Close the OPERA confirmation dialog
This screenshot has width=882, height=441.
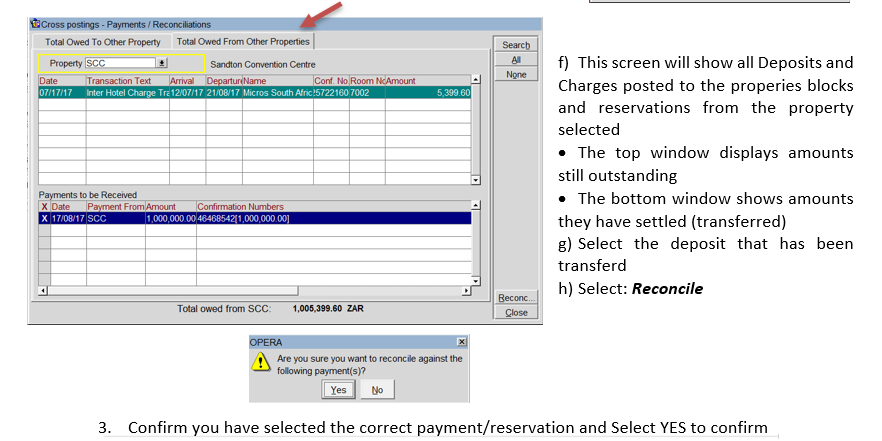461,342
